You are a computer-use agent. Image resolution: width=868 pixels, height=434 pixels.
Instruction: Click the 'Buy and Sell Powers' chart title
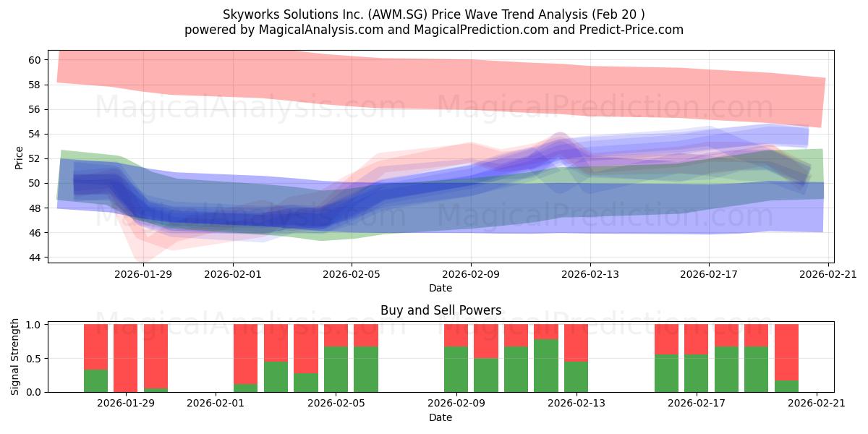441,310
